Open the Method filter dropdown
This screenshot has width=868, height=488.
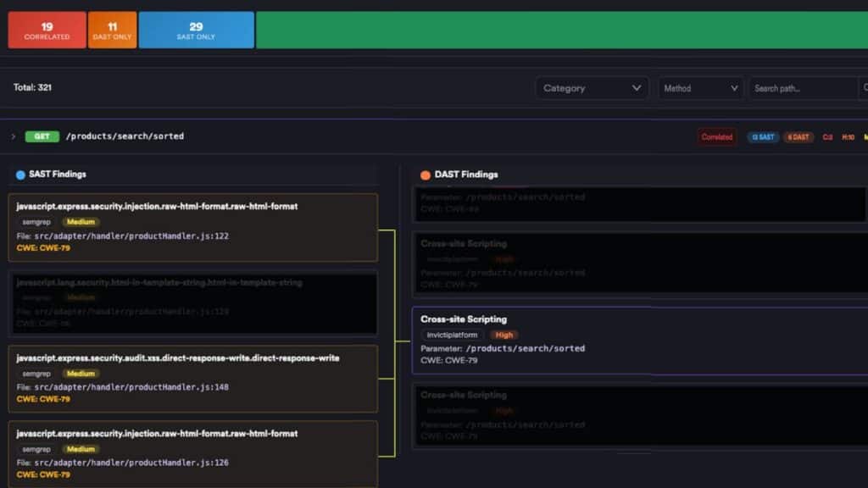(x=700, y=88)
